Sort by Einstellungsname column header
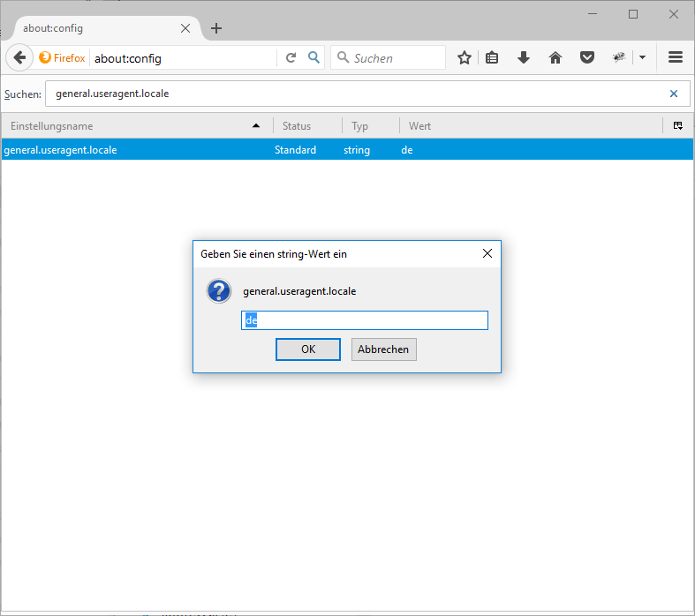 [x=132, y=126]
